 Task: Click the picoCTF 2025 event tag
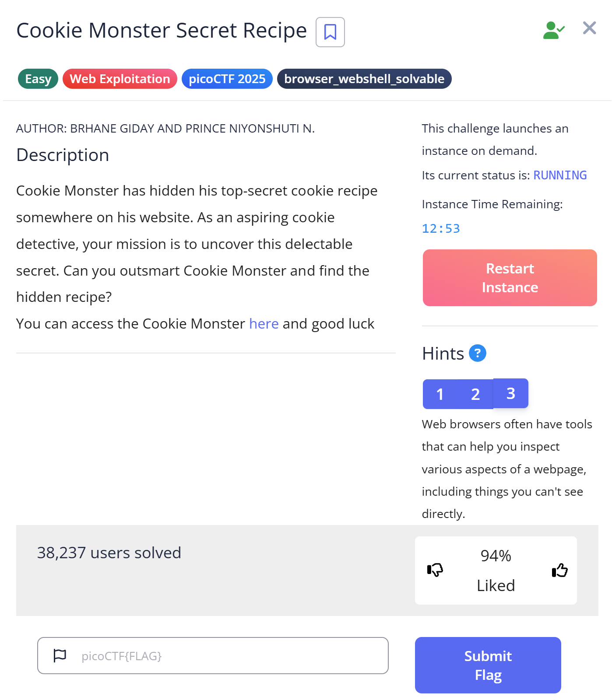(227, 79)
